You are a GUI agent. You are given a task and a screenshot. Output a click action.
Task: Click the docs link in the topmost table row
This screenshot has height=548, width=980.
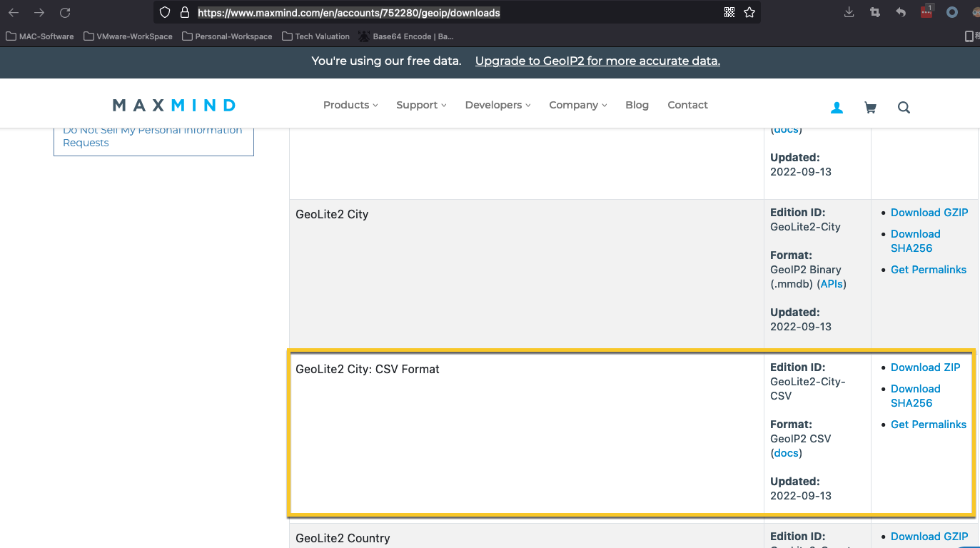pos(786,129)
